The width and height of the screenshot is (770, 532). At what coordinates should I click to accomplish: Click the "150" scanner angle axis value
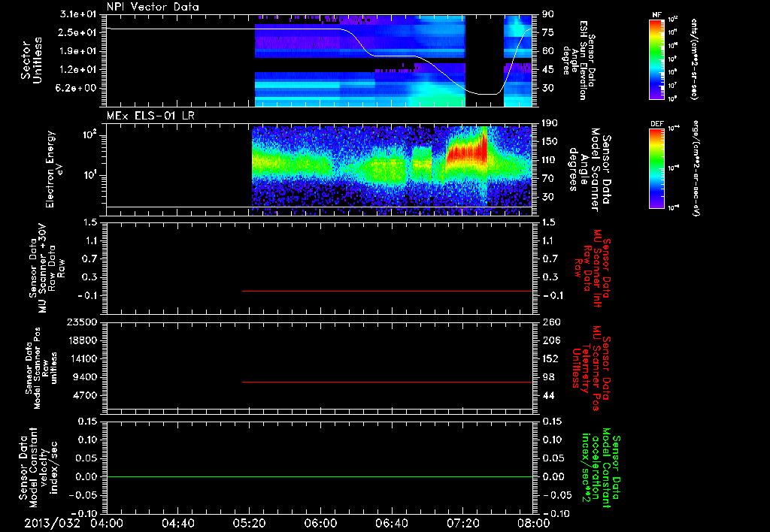(x=550, y=142)
